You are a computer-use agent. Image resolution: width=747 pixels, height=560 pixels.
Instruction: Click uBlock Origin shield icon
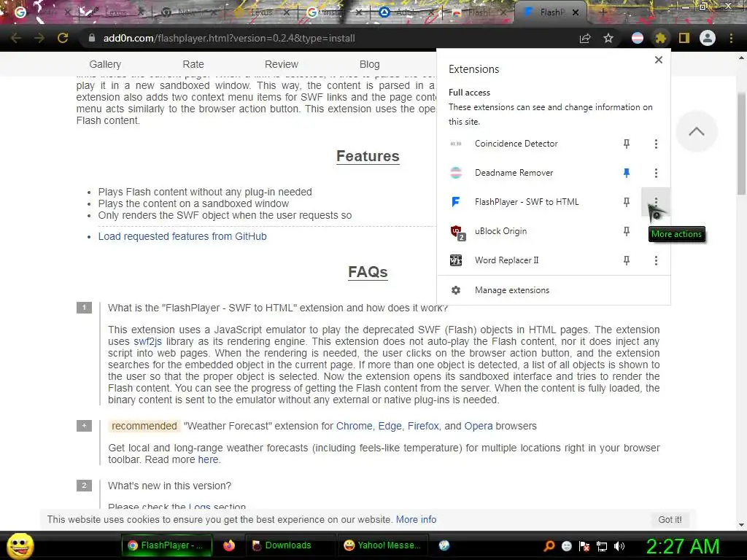[457, 233]
